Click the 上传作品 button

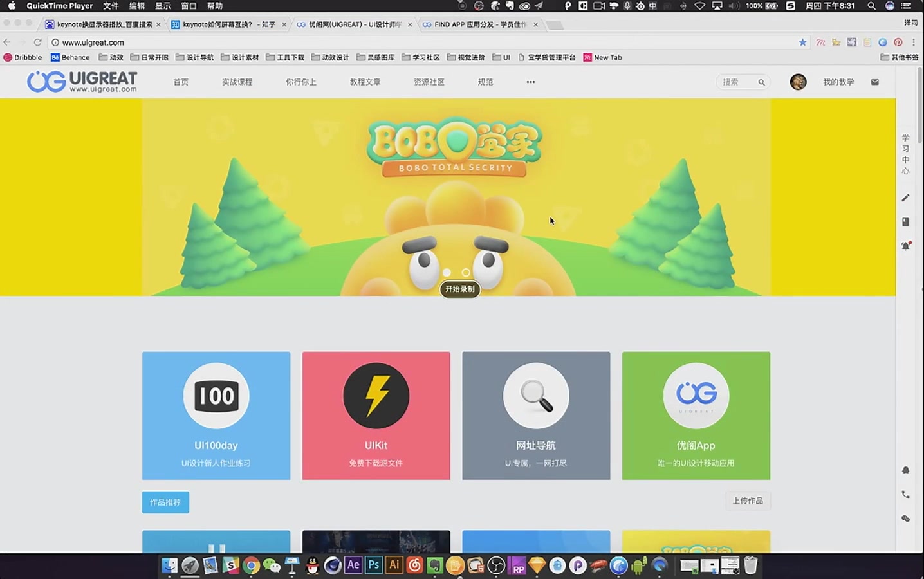(x=748, y=501)
